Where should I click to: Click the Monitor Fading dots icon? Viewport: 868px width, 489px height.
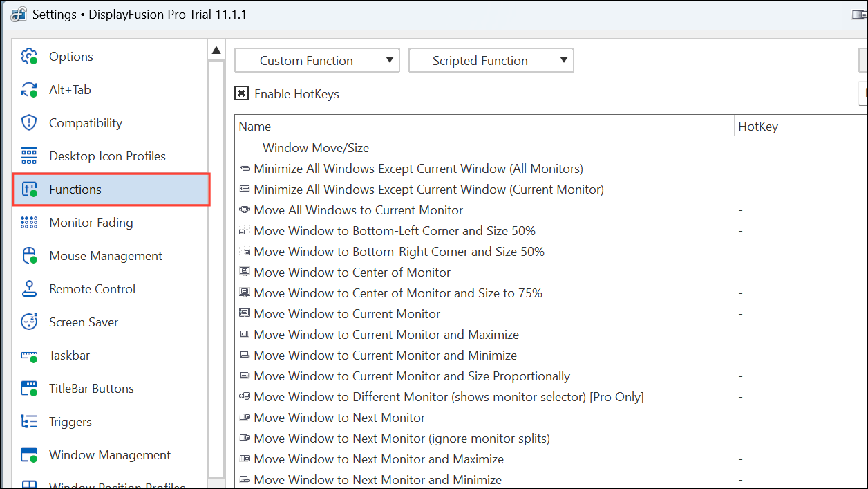[29, 223]
